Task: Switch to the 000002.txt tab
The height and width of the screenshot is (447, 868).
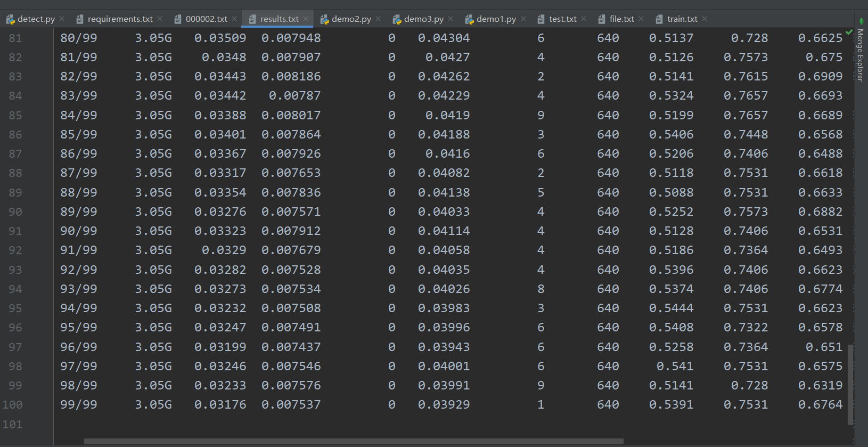Action: tap(206, 19)
